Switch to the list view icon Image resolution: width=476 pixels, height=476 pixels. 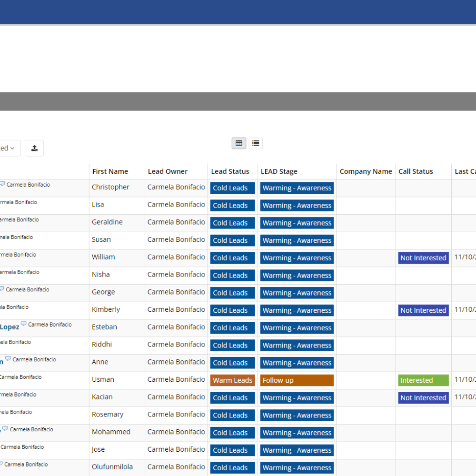coord(256,143)
